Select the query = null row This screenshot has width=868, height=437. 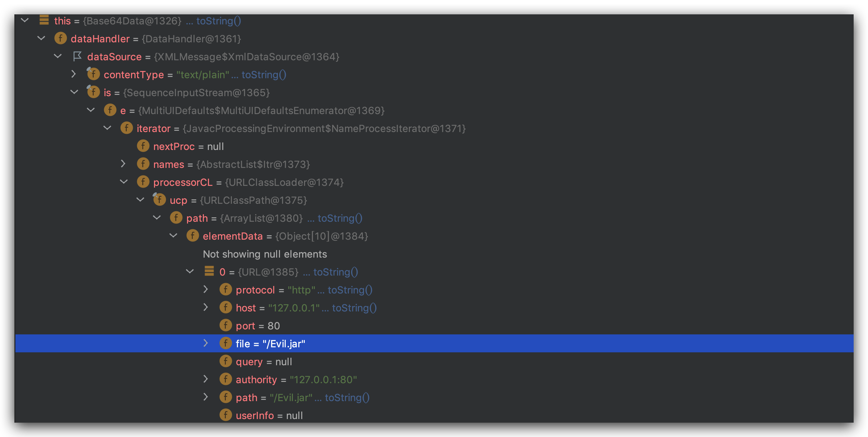[x=263, y=362]
